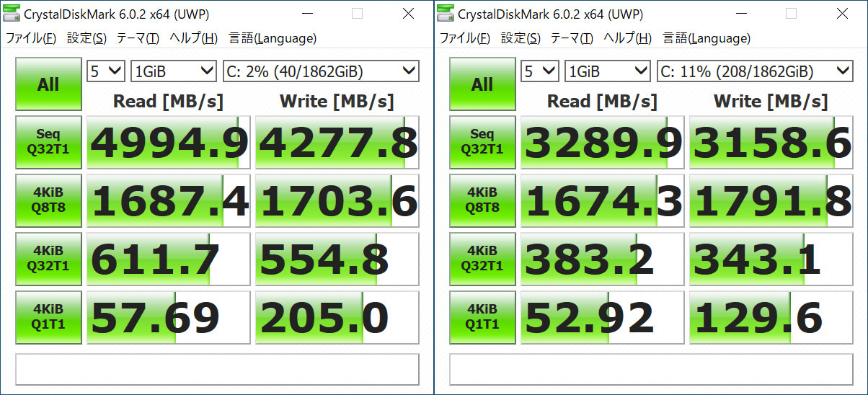Click 4KiB Q8T8 read result 1687.4

(x=169, y=201)
